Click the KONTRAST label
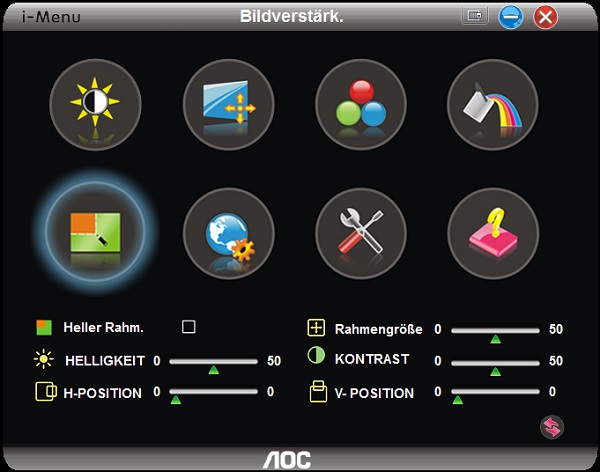600x472 pixels. pos(372,359)
